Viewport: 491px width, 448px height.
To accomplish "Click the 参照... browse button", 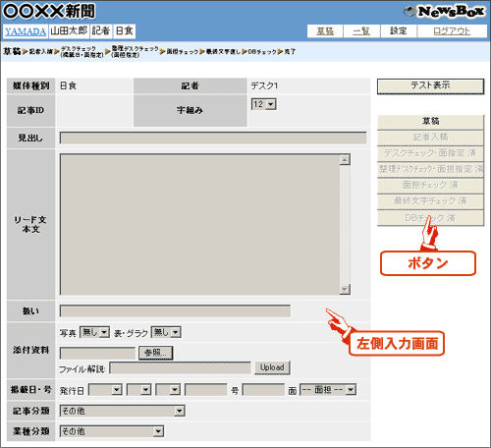I will tap(156, 353).
